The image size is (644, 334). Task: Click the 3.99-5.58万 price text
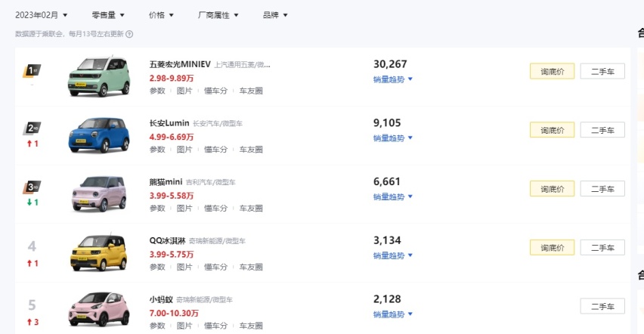pos(172,196)
